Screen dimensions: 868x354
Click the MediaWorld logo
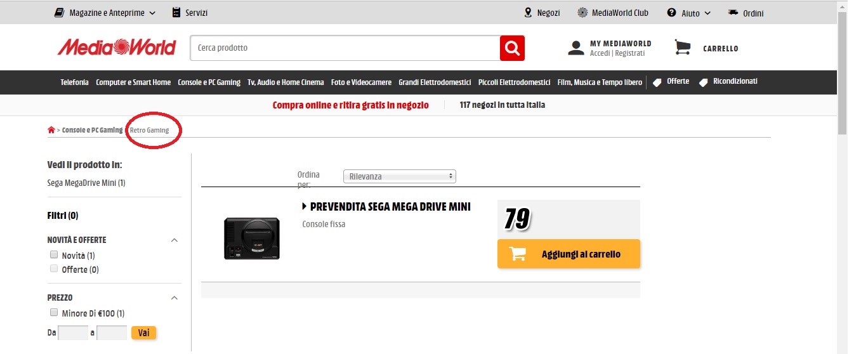117,48
